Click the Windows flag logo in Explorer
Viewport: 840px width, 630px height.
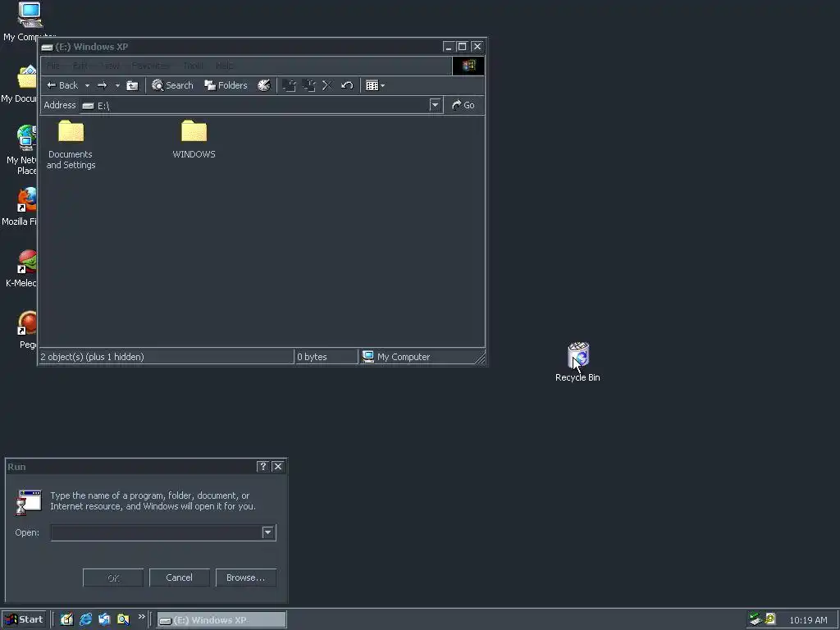coord(468,66)
